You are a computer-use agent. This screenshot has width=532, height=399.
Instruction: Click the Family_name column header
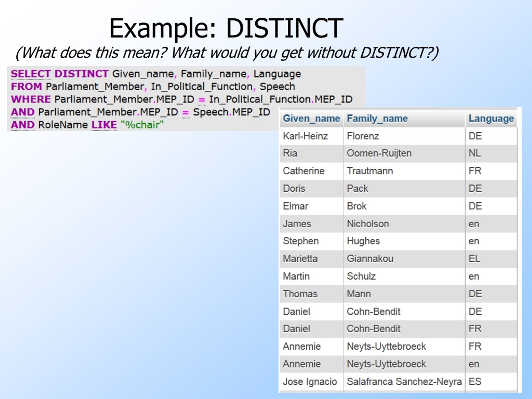404,119
